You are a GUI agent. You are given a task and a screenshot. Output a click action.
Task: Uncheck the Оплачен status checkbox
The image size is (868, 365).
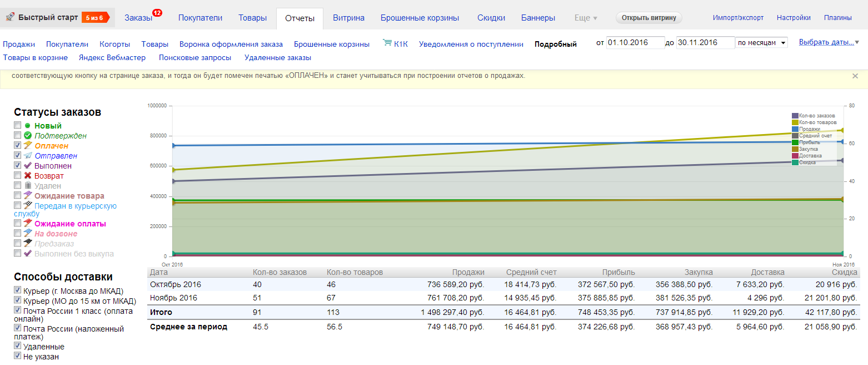point(18,146)
